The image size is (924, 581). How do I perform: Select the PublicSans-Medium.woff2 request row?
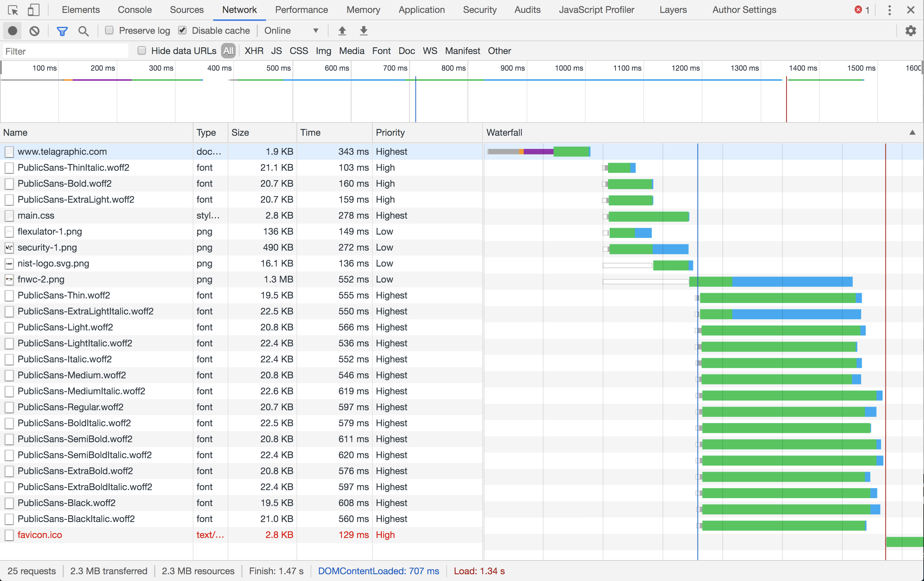(x=241, y=375)
